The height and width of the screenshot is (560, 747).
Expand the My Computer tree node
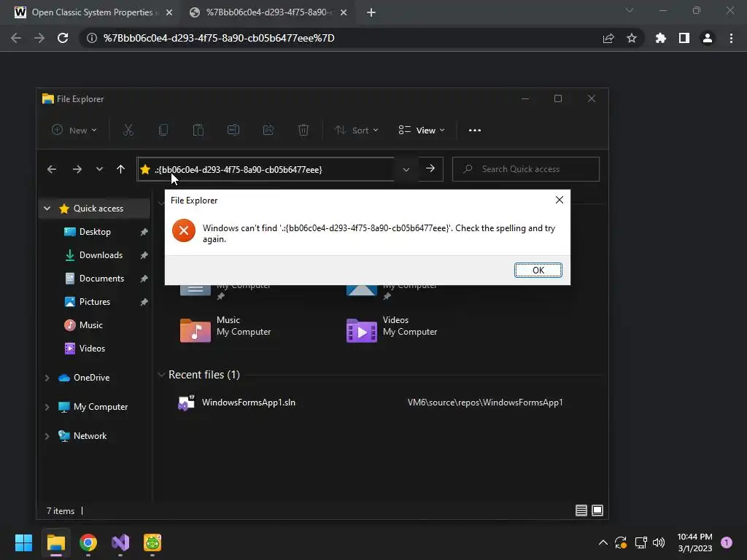tap(47, 407)
